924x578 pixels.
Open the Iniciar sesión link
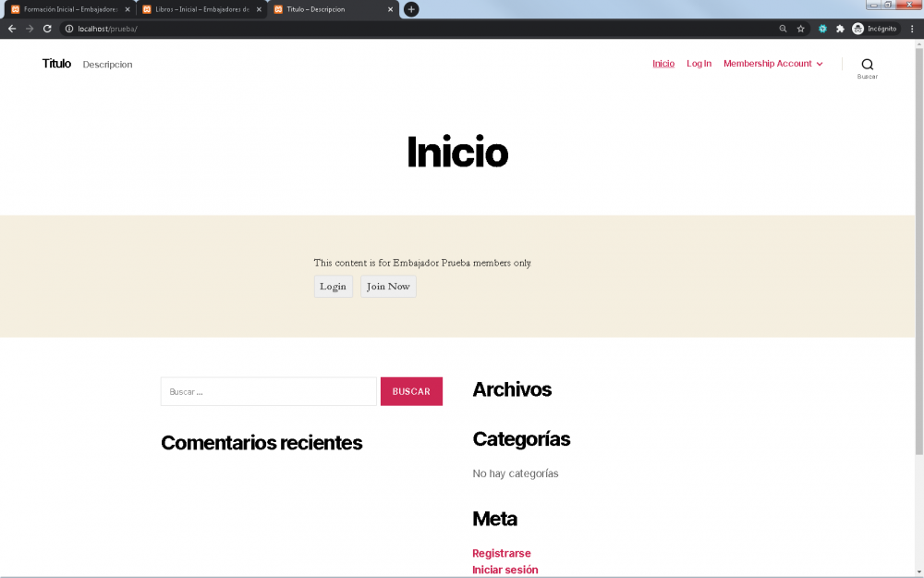click(x=505, y=570)
